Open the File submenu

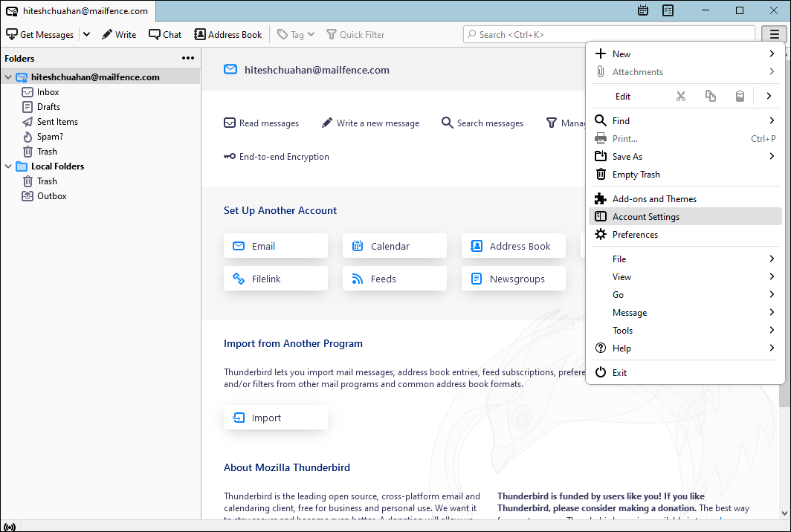(685, 259)
